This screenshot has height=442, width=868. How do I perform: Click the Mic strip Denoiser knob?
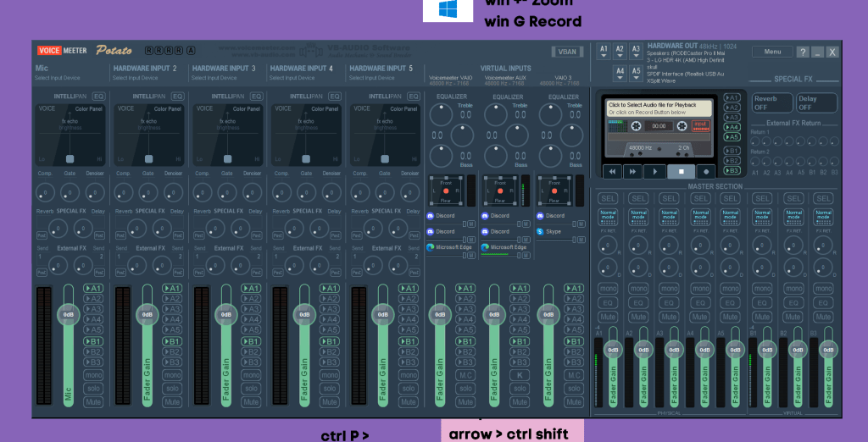click(95, 192)
